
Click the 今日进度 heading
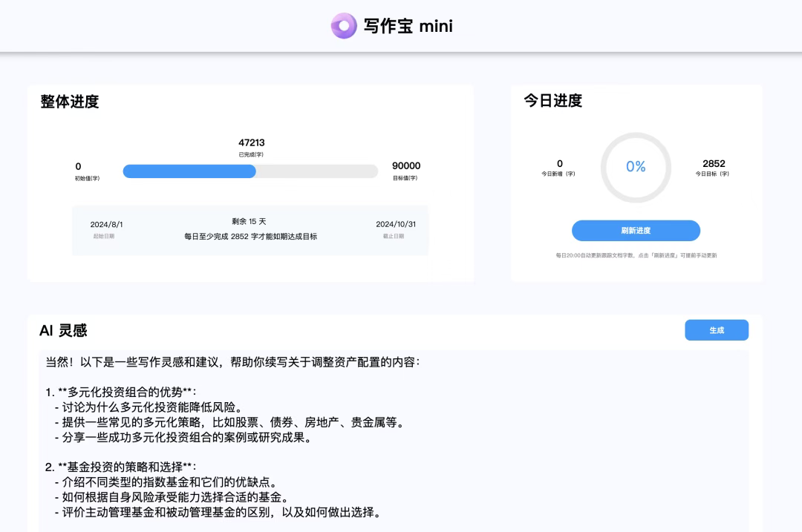pos(553,101)
